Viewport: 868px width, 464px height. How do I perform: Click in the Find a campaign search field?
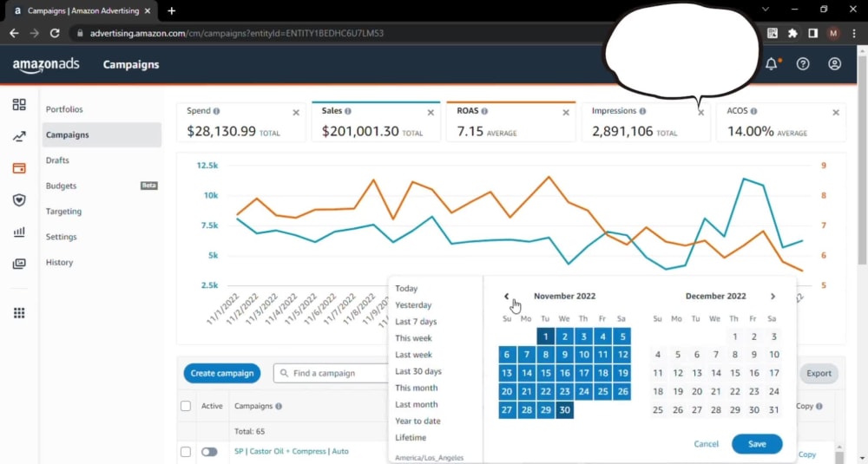[x=332, y=373]
